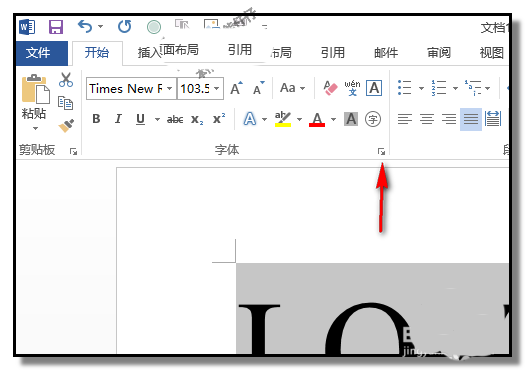Open the 邮件 tab
The height and width of the screenshot is (370, 525).
(x=386, y=53)
